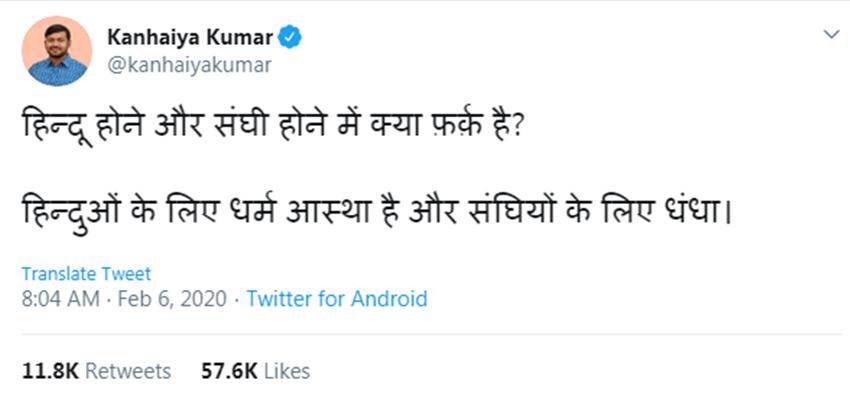Visit the @kanhaiyakumar handle link
850x399 pixels.
tap(189, 65)
